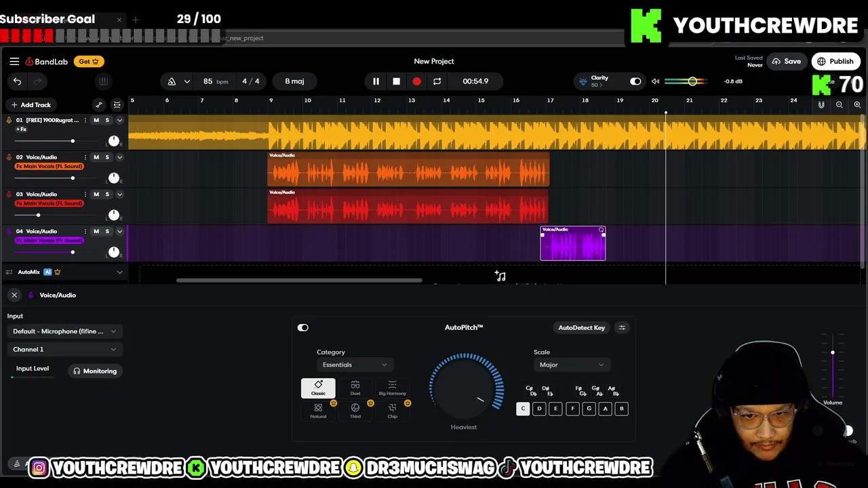
Task: Click the music note import icon
Action: 500,276
